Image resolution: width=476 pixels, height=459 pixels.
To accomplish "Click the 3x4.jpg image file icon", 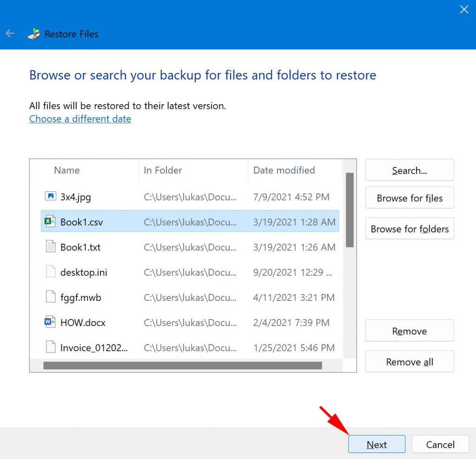I will point(49,197).
